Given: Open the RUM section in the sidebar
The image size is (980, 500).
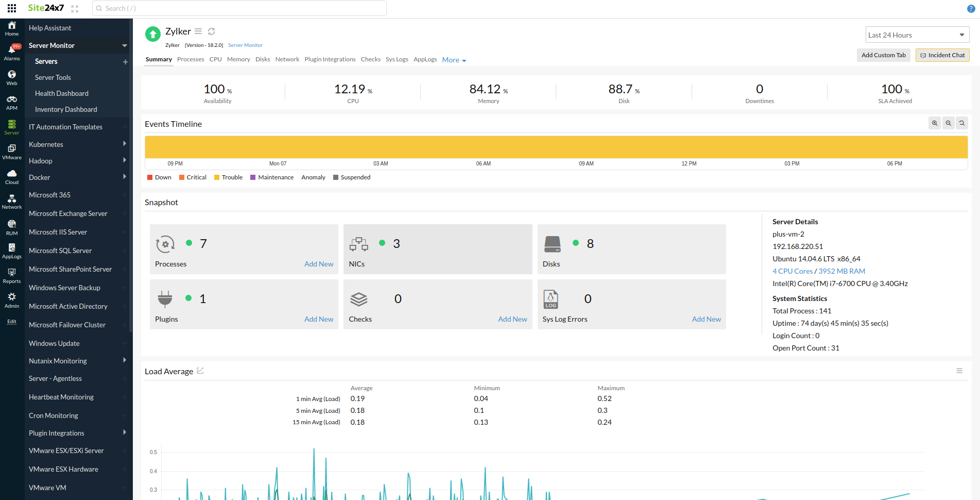Looking at the screenshot, I should tap(11, 226).
